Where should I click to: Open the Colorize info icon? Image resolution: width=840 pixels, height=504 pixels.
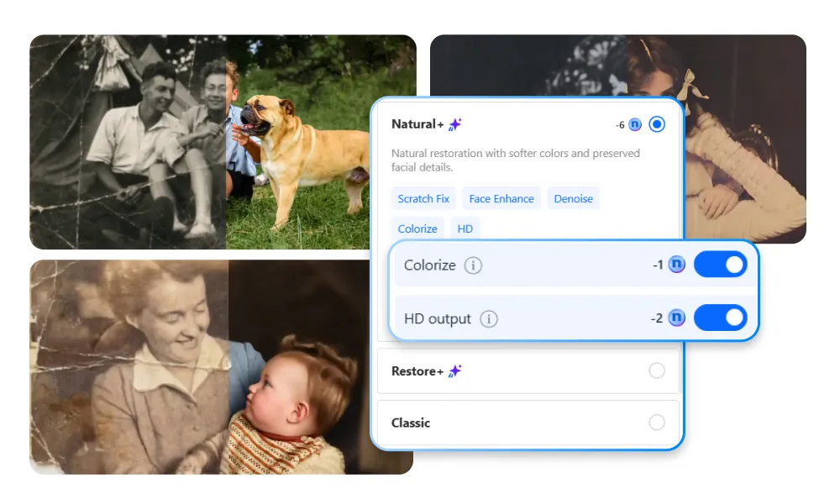pos(473,265)
